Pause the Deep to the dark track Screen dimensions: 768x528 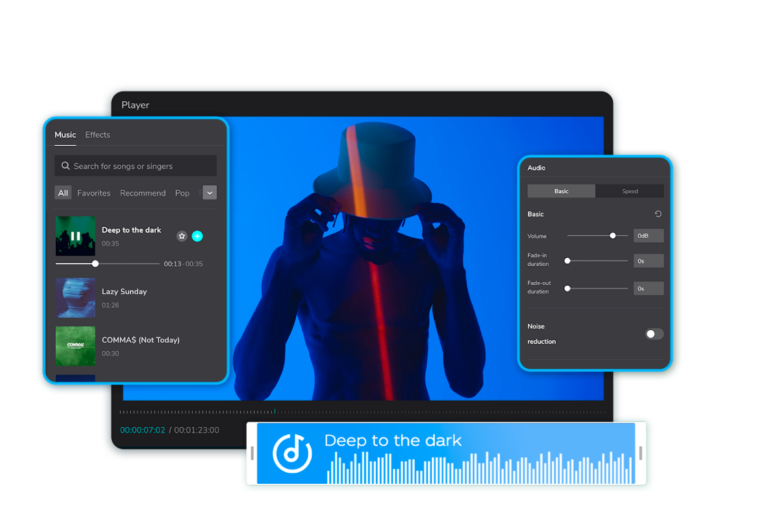pos(75,236)
